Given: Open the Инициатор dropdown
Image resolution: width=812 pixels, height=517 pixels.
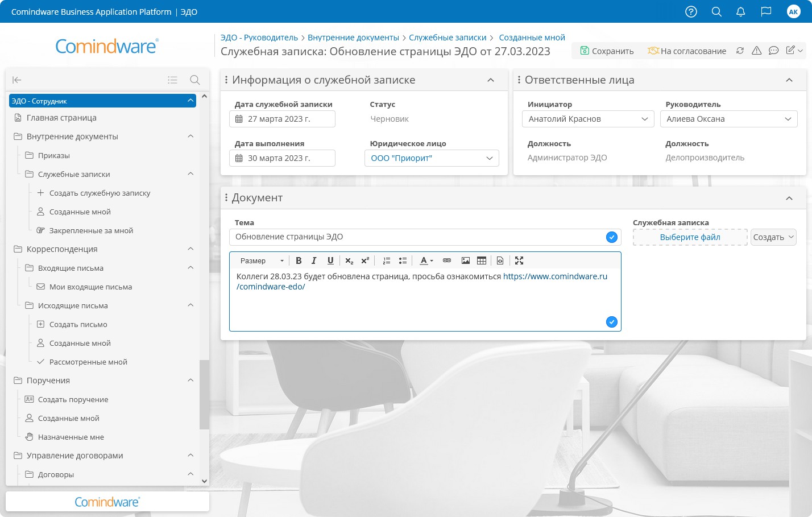Looking at the screenshot, I should point(588,119).
